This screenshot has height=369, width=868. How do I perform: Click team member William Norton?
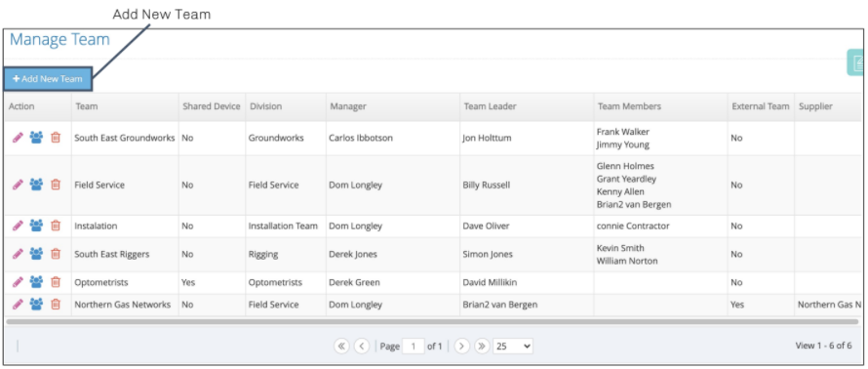click(x=627, y=261)
